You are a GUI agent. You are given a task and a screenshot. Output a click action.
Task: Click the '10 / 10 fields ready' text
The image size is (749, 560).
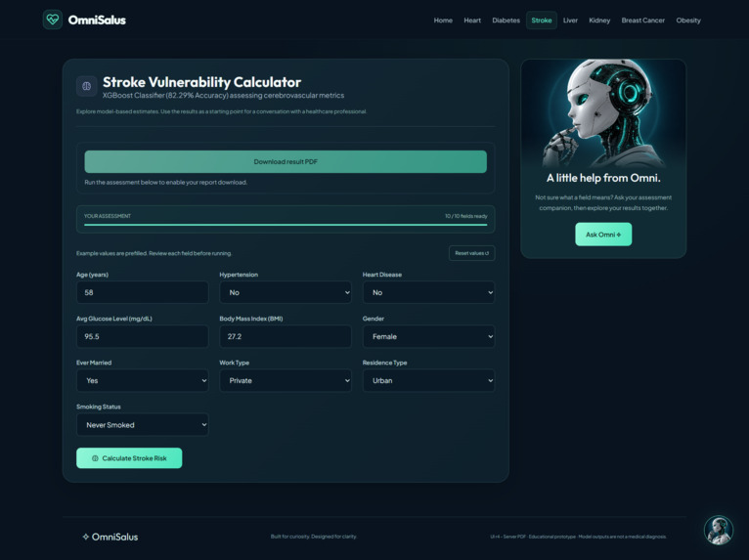coord(465,216)
